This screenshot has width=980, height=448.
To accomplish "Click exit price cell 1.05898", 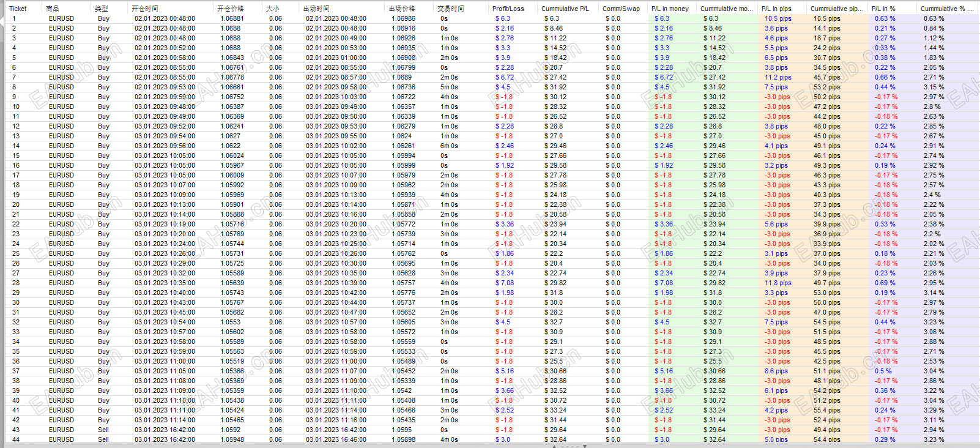I will [x=403, y=439].
